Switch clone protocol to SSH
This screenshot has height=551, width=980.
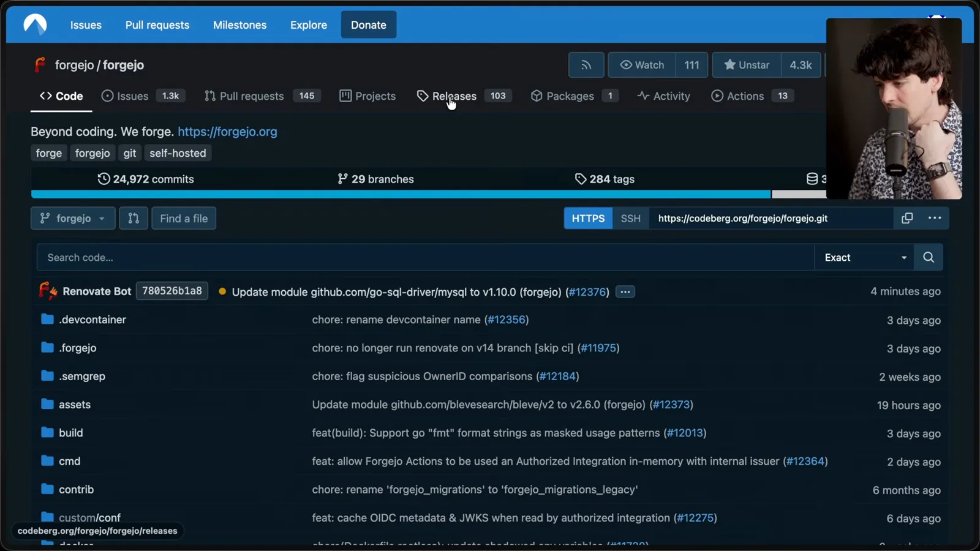click(630, 219)
